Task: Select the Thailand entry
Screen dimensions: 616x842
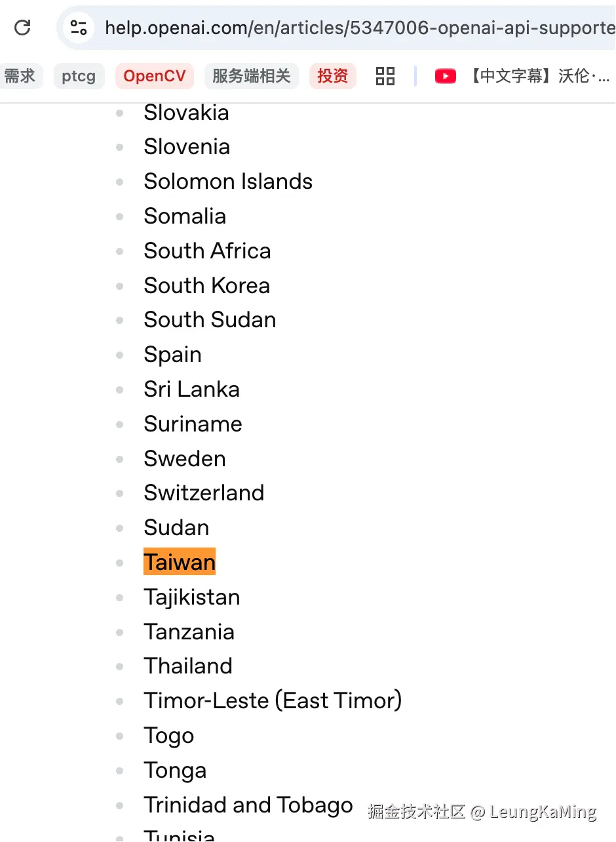Action: [188, 666]
